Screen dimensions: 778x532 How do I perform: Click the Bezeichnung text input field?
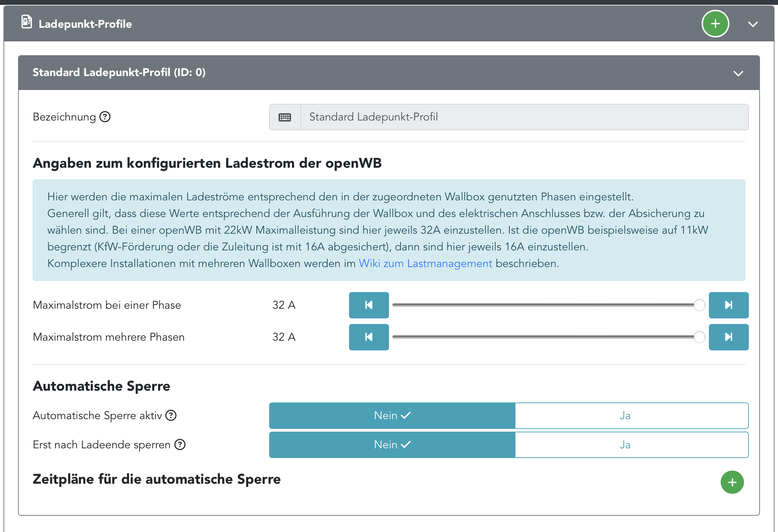click(x=524, y=117)
